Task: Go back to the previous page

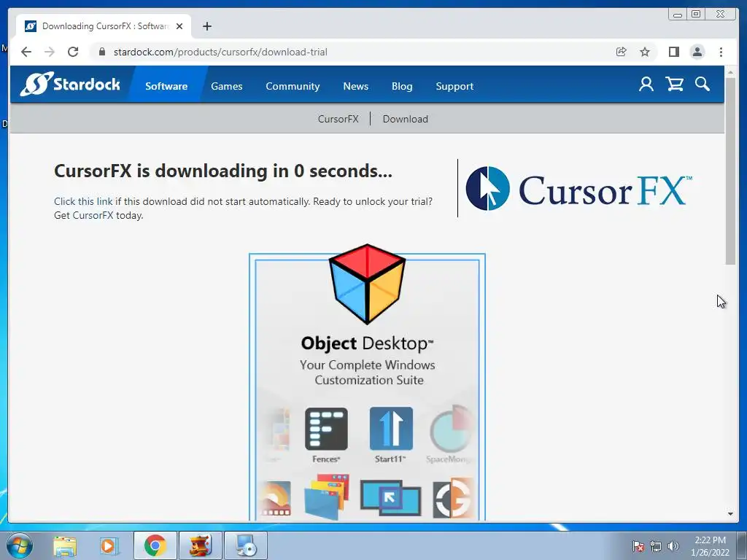Action: pyautogui.click(x=26, y=52)
